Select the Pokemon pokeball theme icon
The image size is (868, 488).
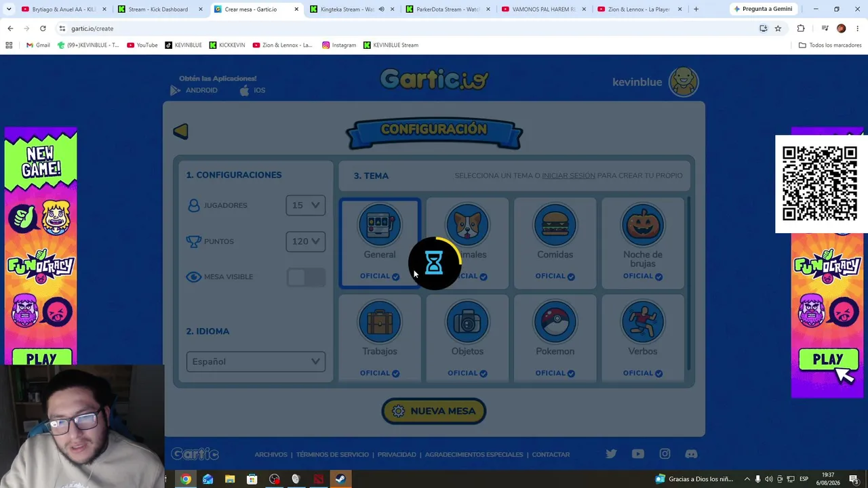(x=555, y=322)
